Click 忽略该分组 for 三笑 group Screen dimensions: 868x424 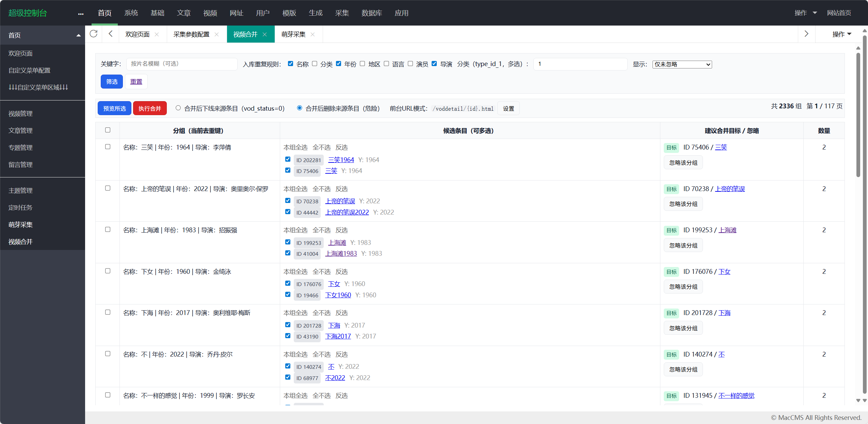[x=683, y=162]
